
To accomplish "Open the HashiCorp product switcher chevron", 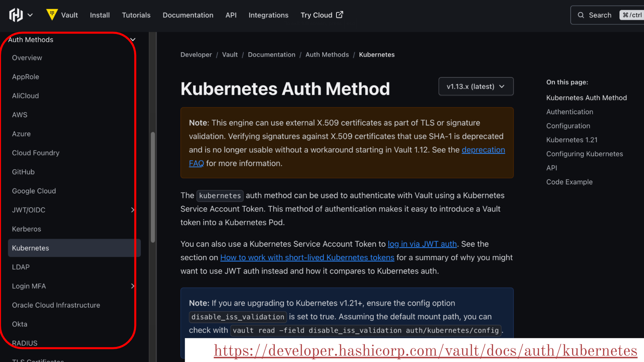I will point(30,15).
